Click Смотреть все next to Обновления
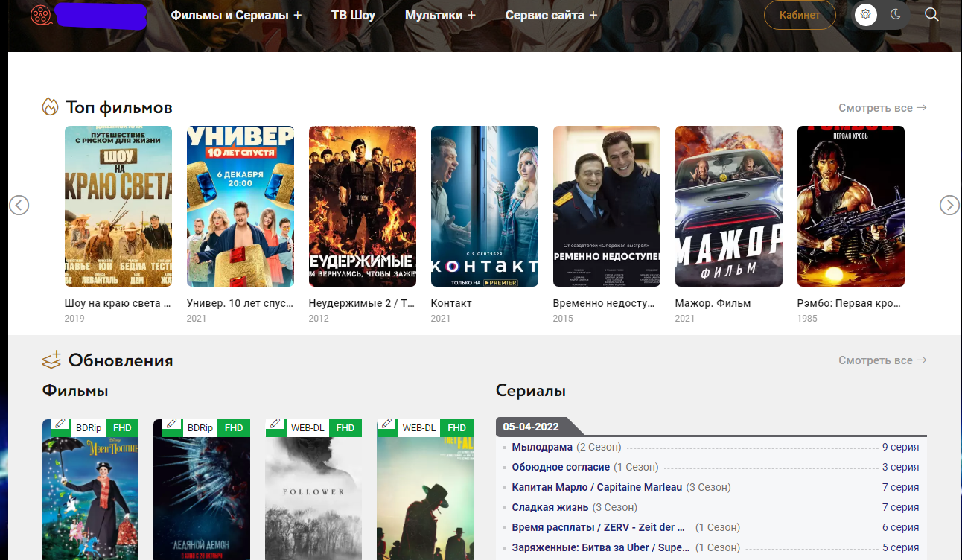Viewport: 962px width, 560px height. click(882, 360)
